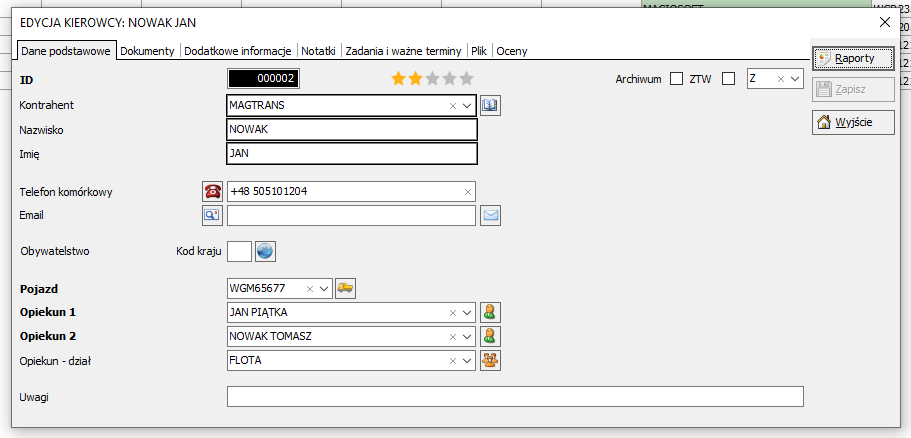Open the Pojazd WGM65677 dropdown
Image resolution: width=911 pixels, height=438 pixels.
(323, 288)
